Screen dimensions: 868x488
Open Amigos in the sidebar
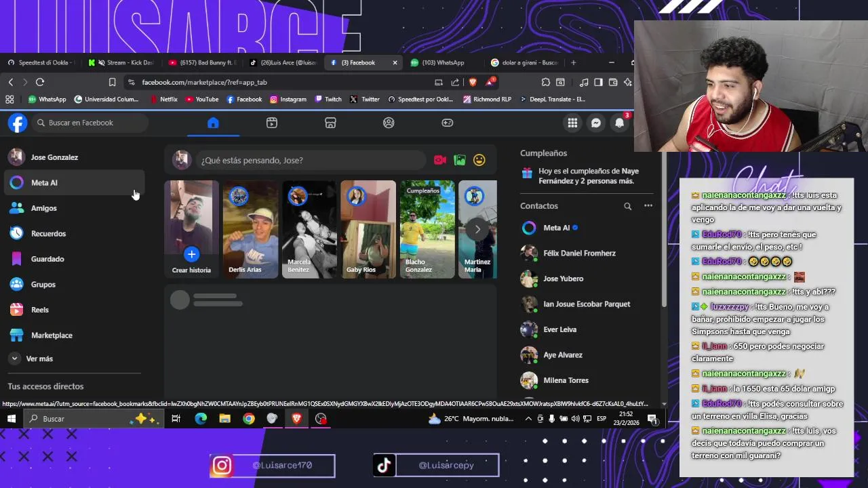73,208
